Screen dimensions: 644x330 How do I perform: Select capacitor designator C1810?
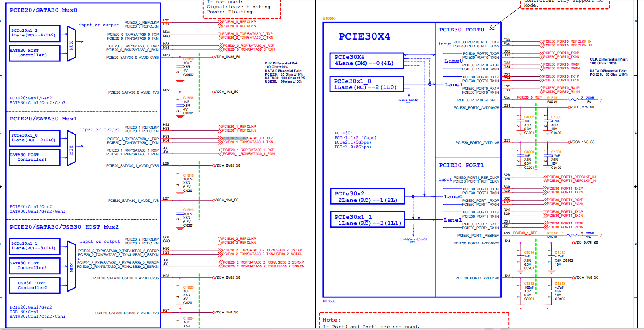click(188, 59)
